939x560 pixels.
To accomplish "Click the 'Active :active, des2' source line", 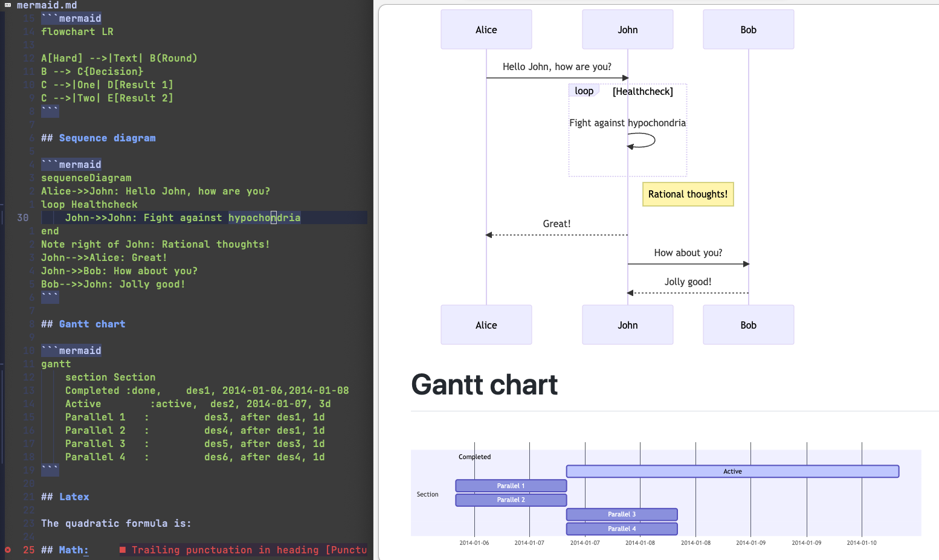I will click(x=198, y=404).
